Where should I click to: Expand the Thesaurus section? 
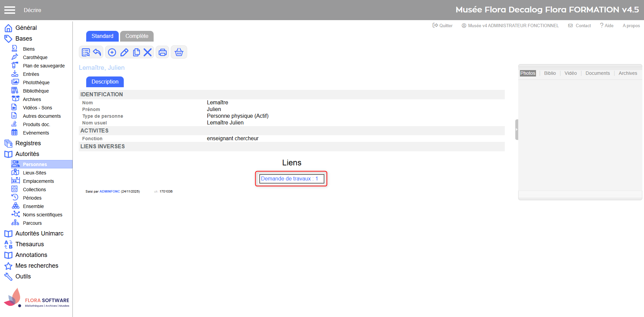pyautogui.click(x=30, y=244)
